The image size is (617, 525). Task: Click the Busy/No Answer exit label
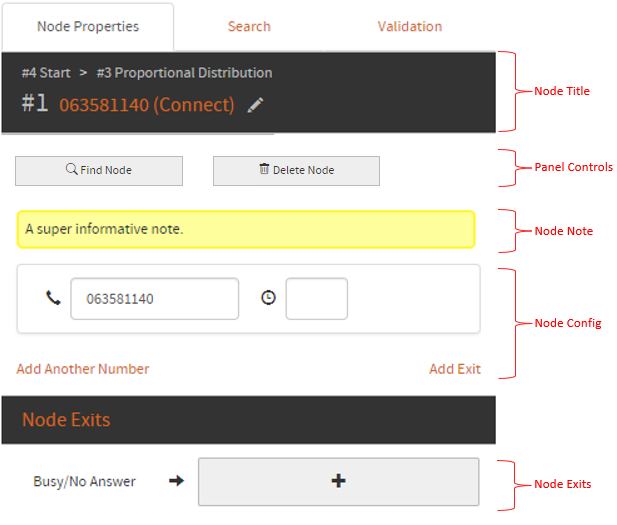(85, 481)
